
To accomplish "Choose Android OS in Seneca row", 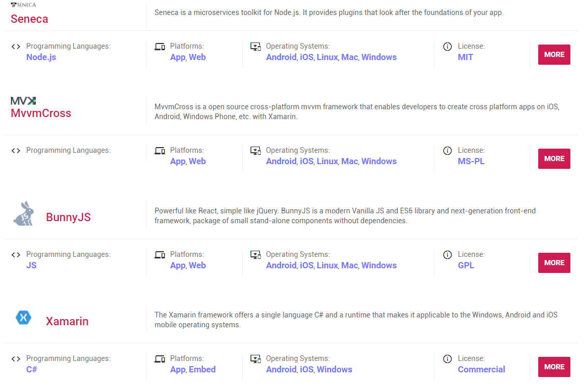I will (281, 57).
